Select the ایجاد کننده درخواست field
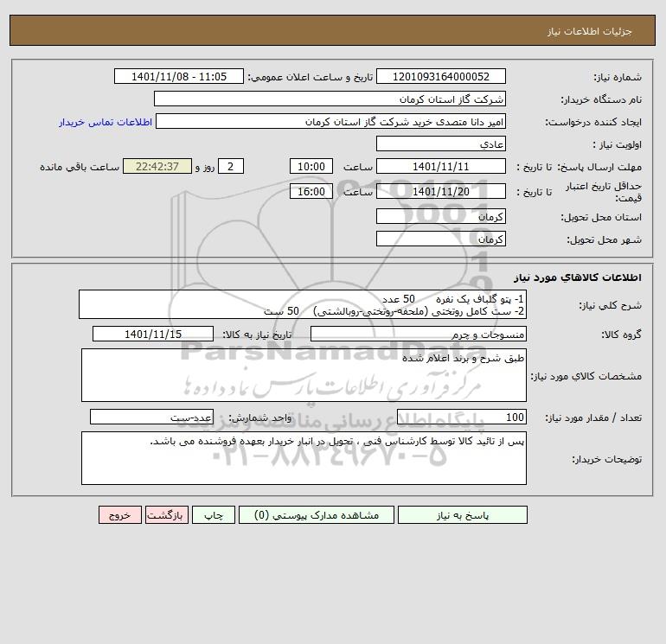Screen dimensions: 666x644 click(330, 122)
